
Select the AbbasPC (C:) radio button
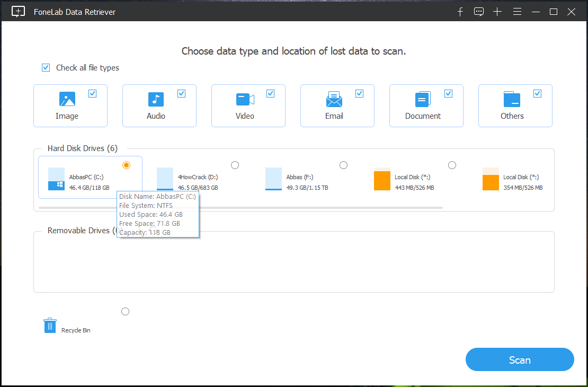[127, 165]
